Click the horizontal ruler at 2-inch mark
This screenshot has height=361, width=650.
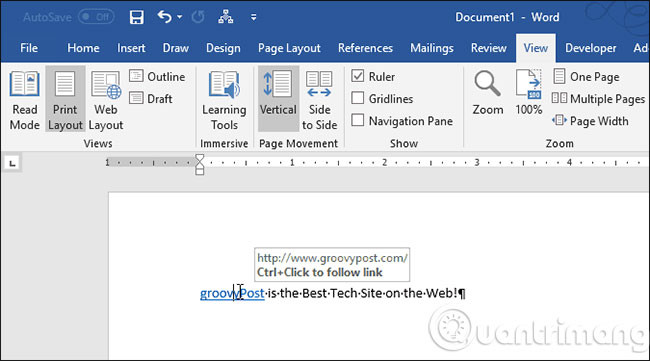[384, 162]
